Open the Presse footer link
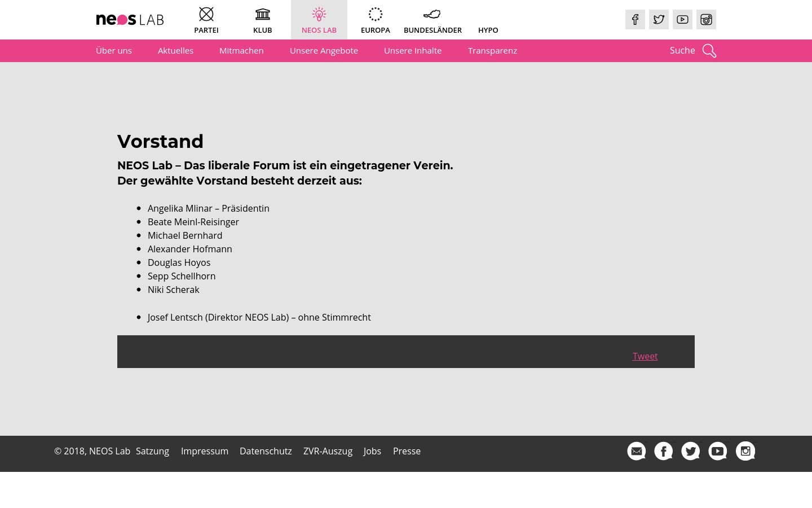This screenshot has height=508, width=812. [407, 451]
